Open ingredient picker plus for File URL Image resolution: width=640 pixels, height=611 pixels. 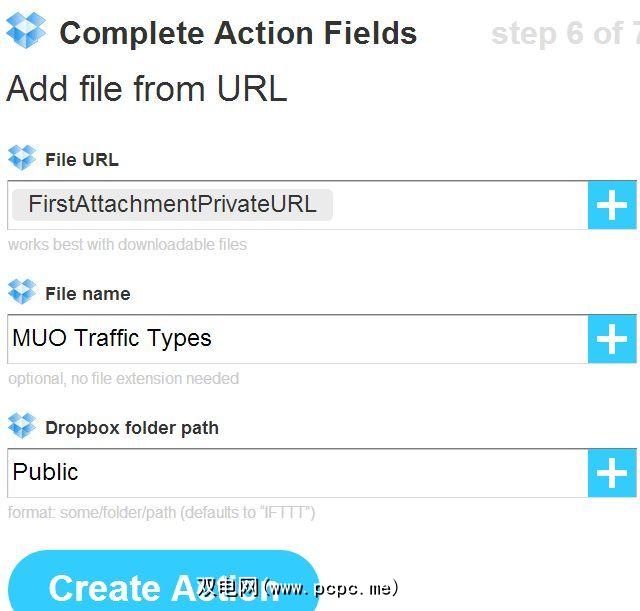(x=612, y=206)
